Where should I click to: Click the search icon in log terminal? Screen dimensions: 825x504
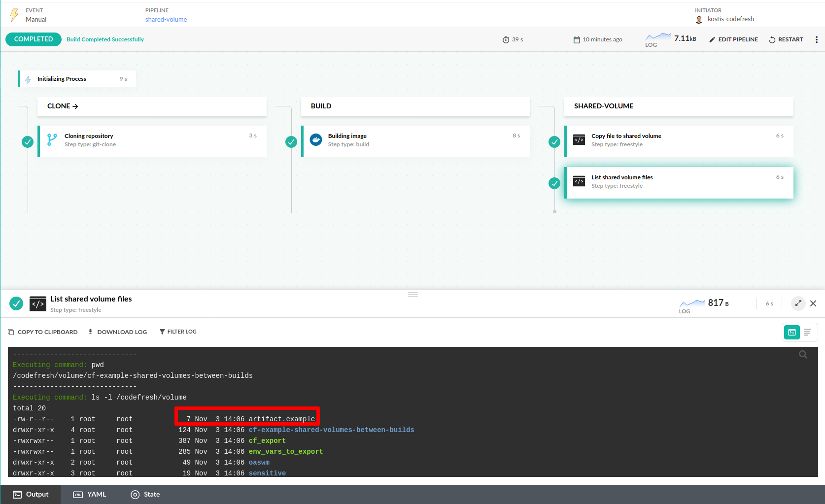803,354
